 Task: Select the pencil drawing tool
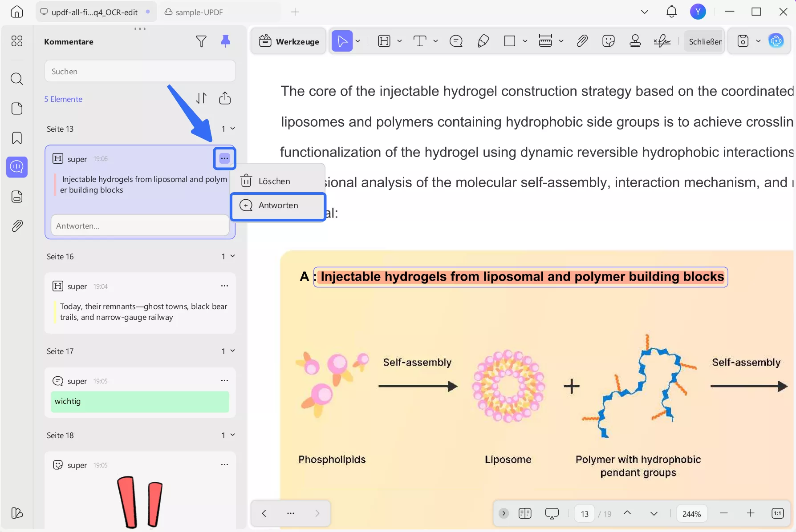pos(483,41)
